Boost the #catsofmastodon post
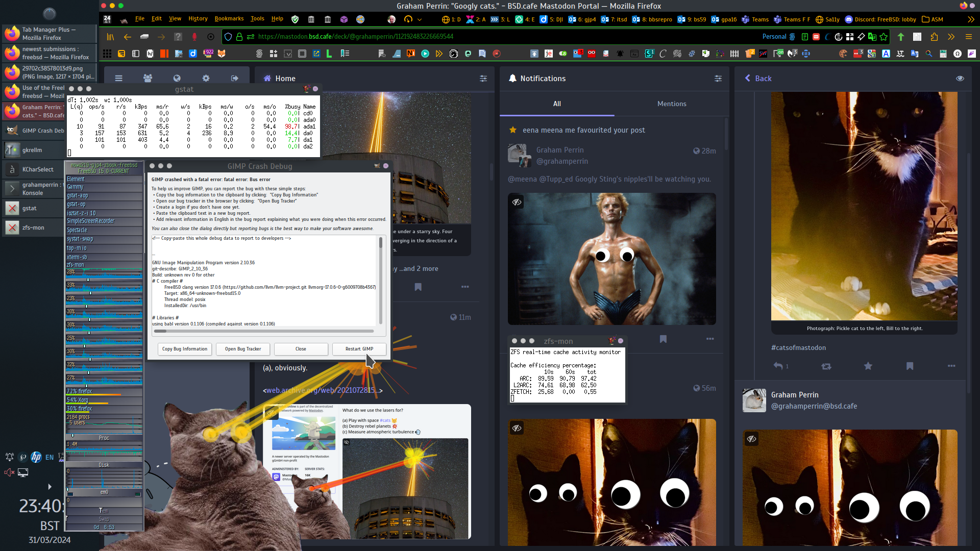The image size is (980, 551). point(826,366)
